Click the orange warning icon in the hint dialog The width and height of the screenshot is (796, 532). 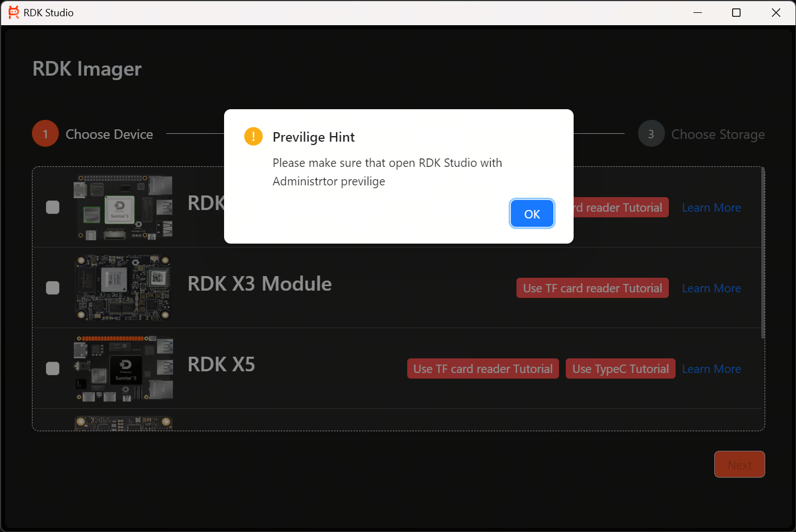tap(253, 136)
